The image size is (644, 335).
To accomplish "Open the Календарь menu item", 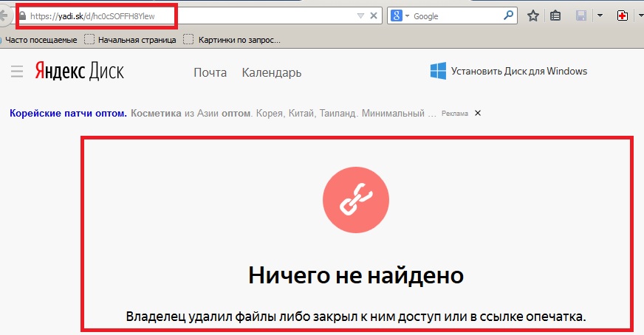I will click(271, 72).
